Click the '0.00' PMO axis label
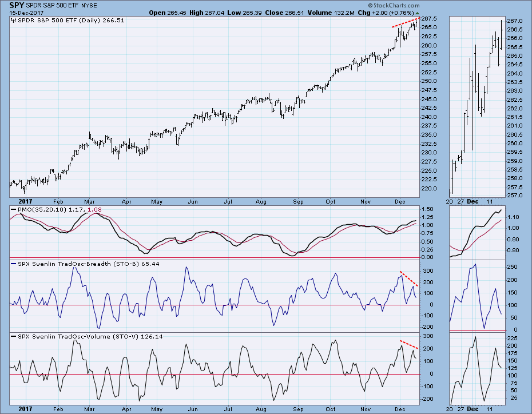This screenshot has height=414, width=532. click(427, 257)
